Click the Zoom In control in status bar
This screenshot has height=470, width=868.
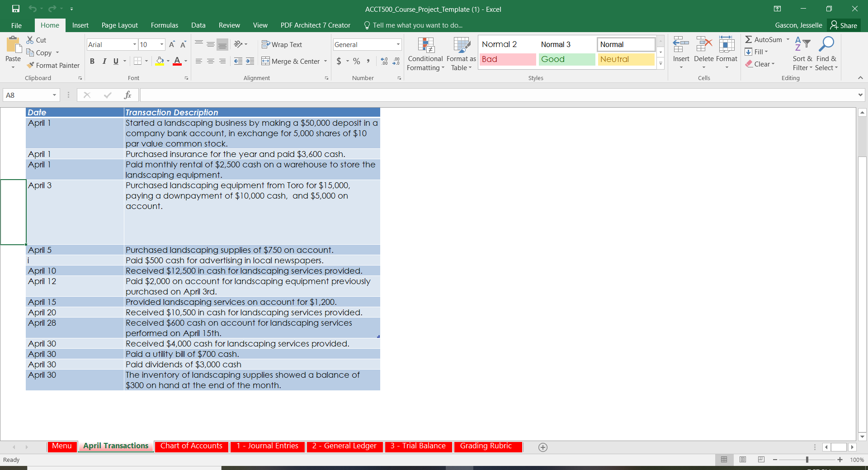click(840, 460)
